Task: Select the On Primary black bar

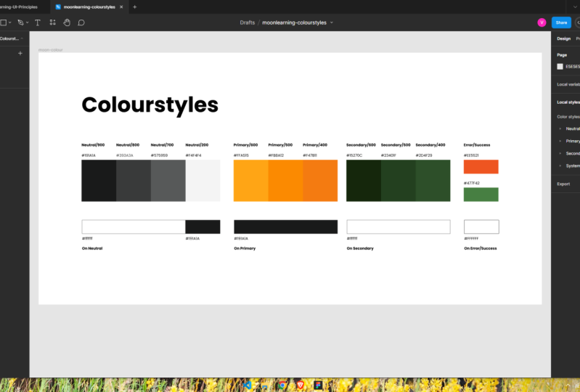Action: coord(285,226)
